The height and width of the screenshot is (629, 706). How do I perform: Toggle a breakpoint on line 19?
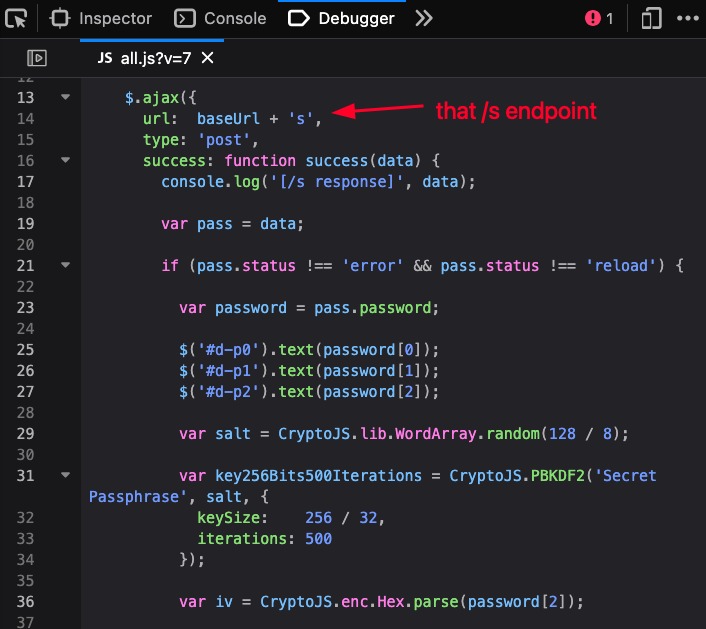pos(26,223)
